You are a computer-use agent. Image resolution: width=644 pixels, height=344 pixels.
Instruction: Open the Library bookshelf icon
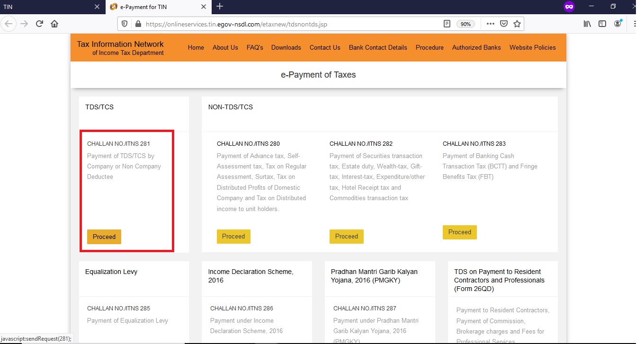pyautogui.click(x=587, y=24)
